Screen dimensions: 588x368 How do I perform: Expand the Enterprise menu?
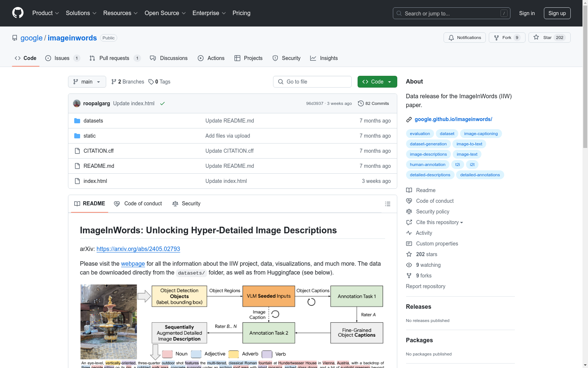[x=209, y=13]
